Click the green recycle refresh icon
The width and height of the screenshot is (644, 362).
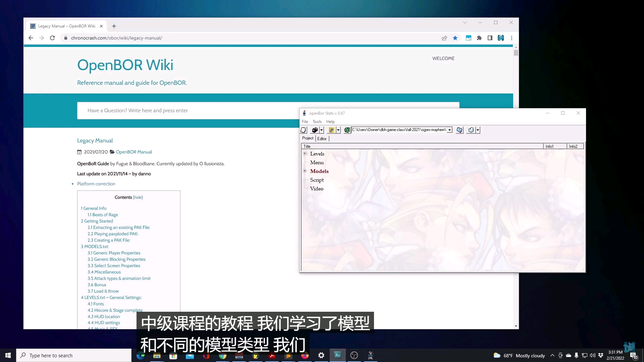point(347,130)
